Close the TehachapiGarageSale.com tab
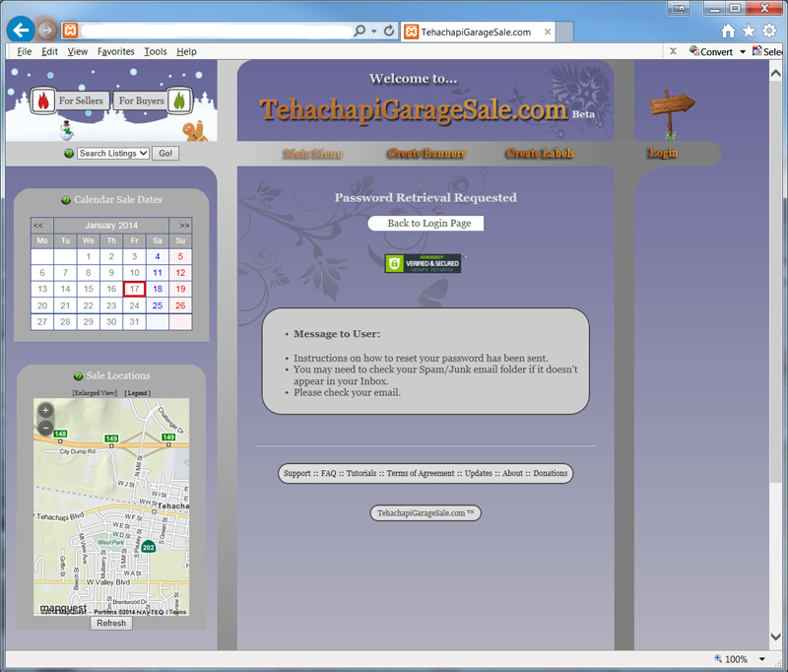788x672 pixels. tap(548, 32)
